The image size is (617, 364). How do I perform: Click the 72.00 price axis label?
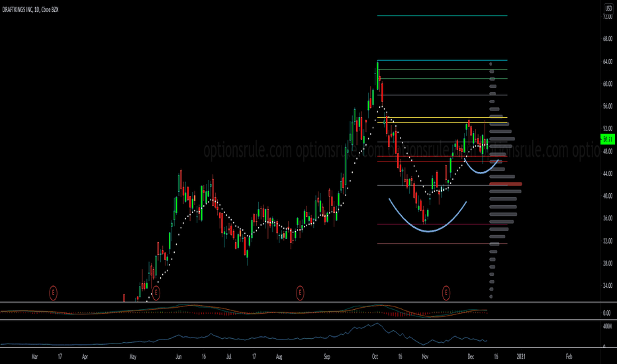[608, 16]
